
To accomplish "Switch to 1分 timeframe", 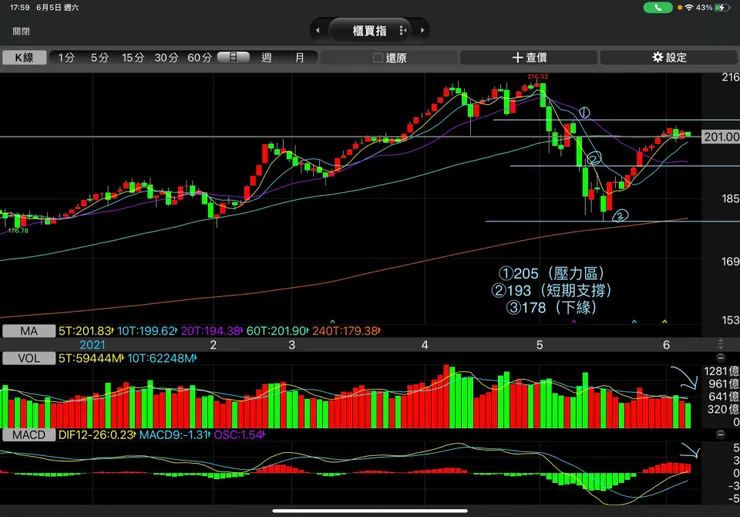I will pos(67,58).
